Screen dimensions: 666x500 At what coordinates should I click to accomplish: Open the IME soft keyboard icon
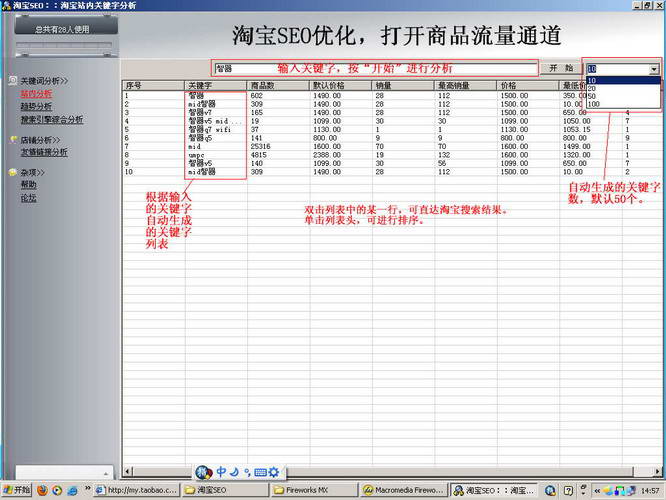pyautogui.click(x=260, y=472)
